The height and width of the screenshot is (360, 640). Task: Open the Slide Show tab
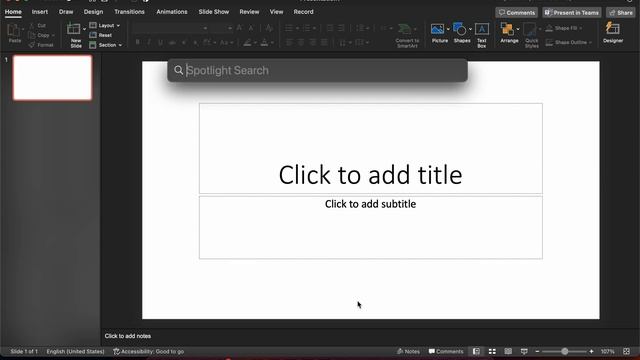[213, 12]
